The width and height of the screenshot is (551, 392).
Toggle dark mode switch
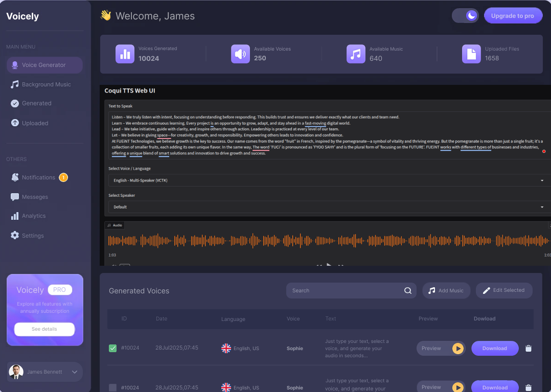coord(465,16)
